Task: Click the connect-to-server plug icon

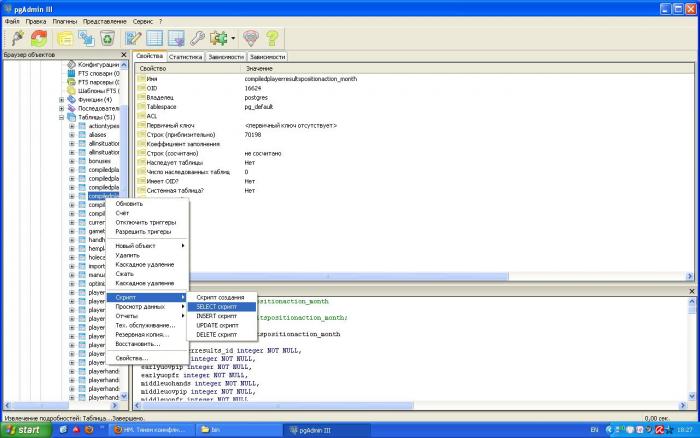Action: pos(18,38)
